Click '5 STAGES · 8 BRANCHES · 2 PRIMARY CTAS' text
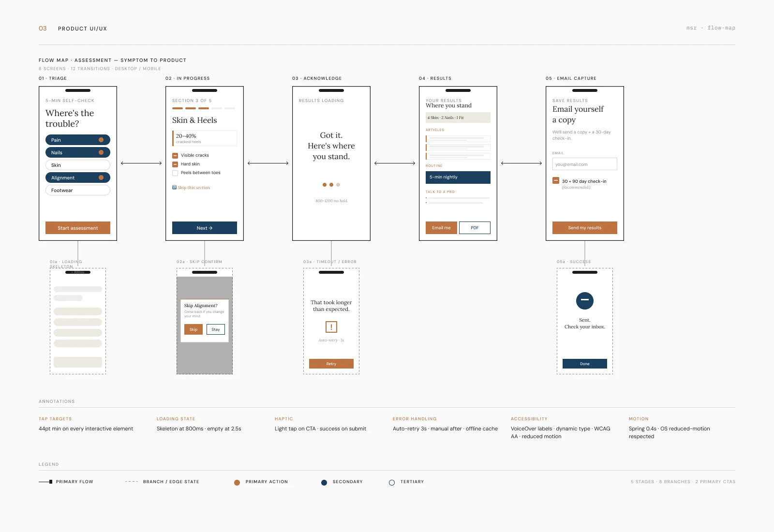 tap(683, 482)
